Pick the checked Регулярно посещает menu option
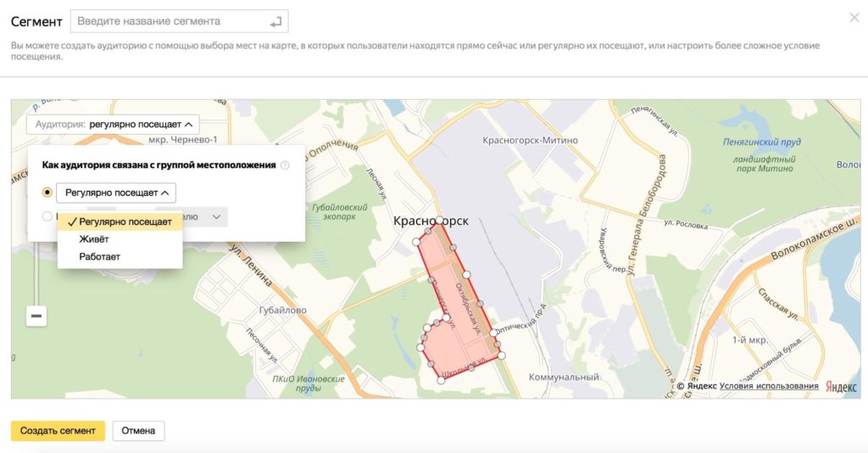868x453 pixels. (120, 222)
